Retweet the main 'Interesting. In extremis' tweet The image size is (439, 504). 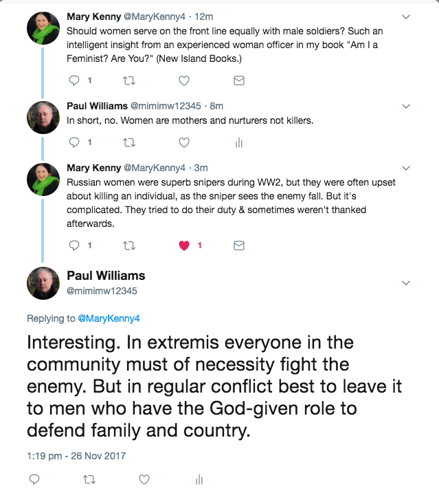(89, 479)
